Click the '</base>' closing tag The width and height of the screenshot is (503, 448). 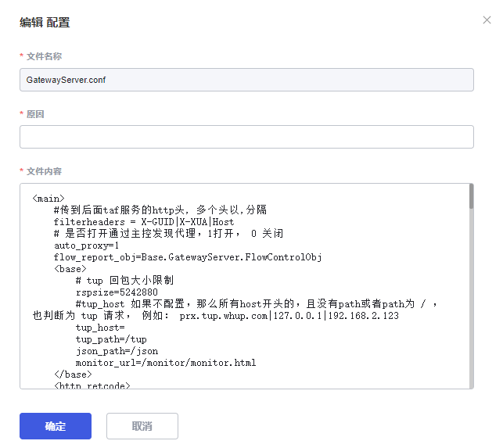(73, 375)
